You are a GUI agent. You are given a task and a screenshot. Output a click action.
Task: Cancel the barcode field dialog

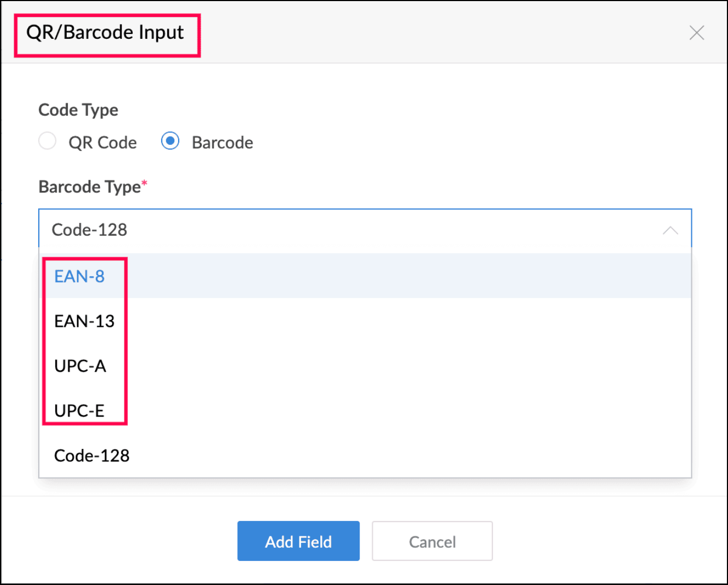point(432,541)
